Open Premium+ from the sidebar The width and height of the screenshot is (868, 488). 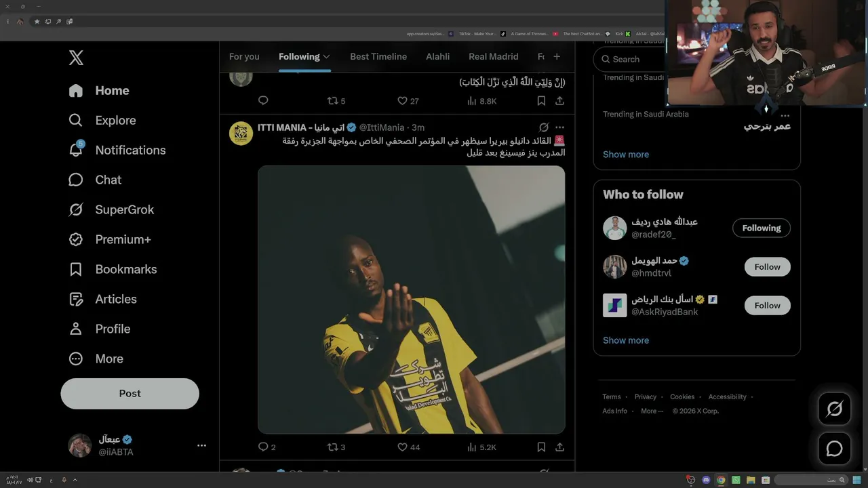[x=110, y=239]
